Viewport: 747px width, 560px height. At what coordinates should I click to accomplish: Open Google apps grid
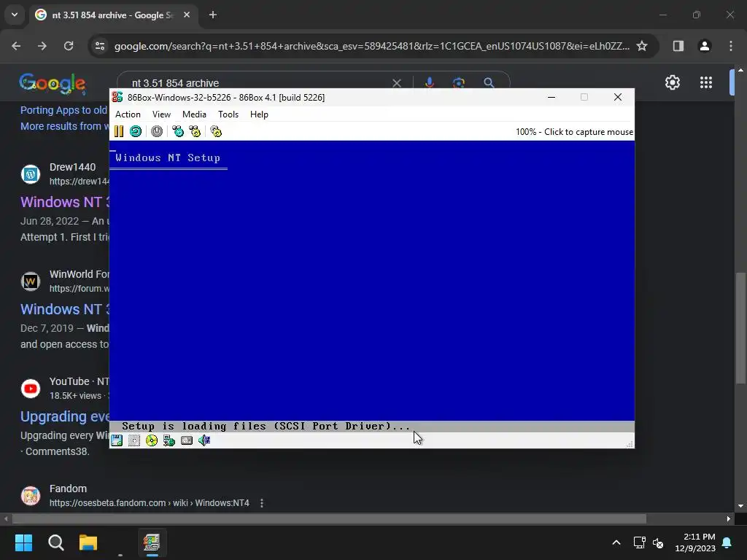(706, 83)
